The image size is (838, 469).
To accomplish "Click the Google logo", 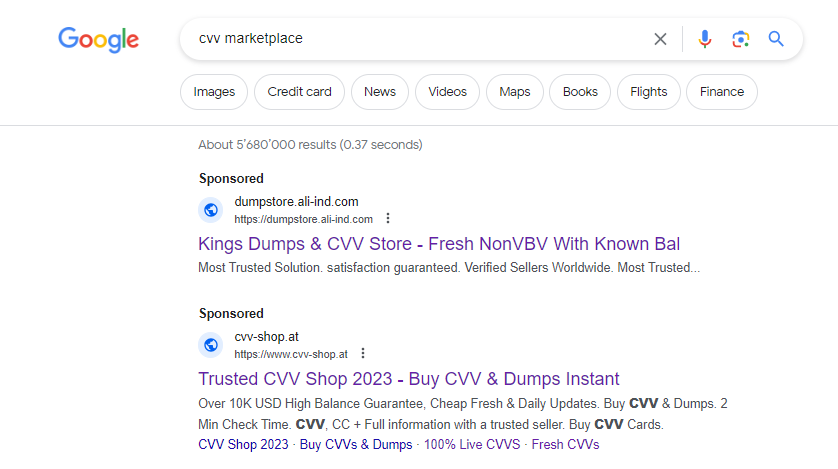I will tap(98, 40).
